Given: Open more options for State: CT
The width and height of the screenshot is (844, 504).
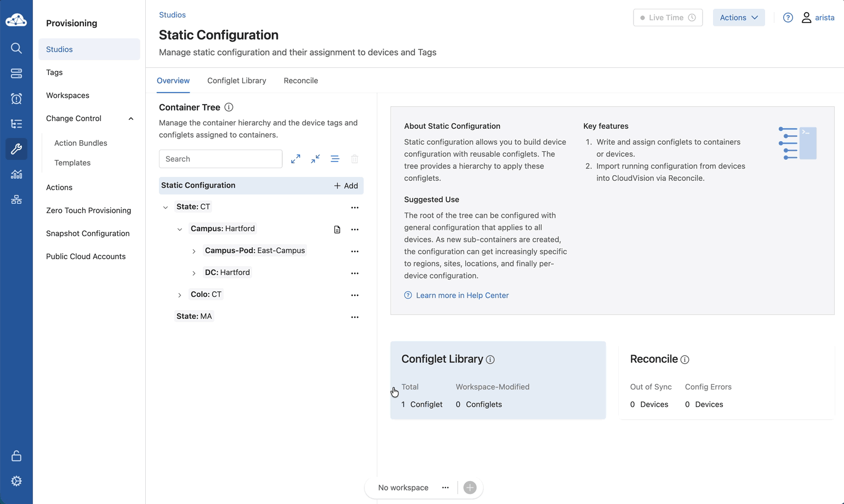Looking at the screenshot, I should point(355,208).
